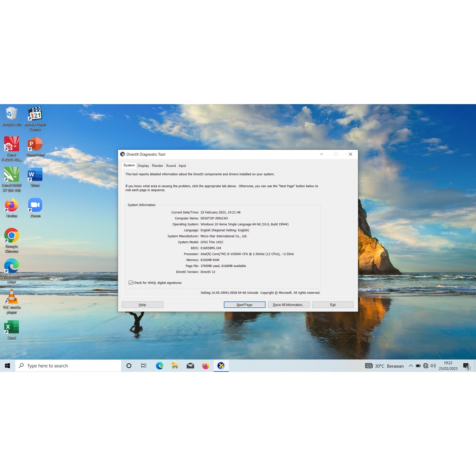Click the DxDiag 10.00.19041.0928 64-bit Unicode text
The image size is (476, 476).
click(x=229, y=293)
